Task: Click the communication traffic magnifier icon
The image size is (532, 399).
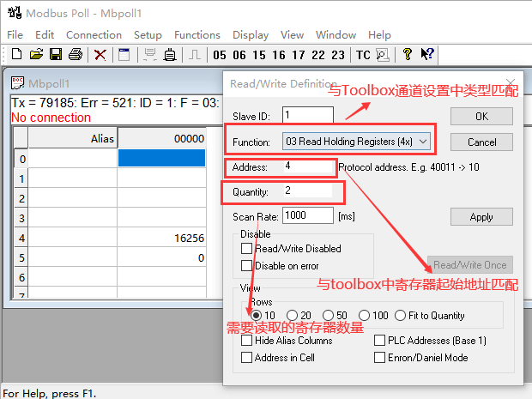Action: (x=383, y=55)
